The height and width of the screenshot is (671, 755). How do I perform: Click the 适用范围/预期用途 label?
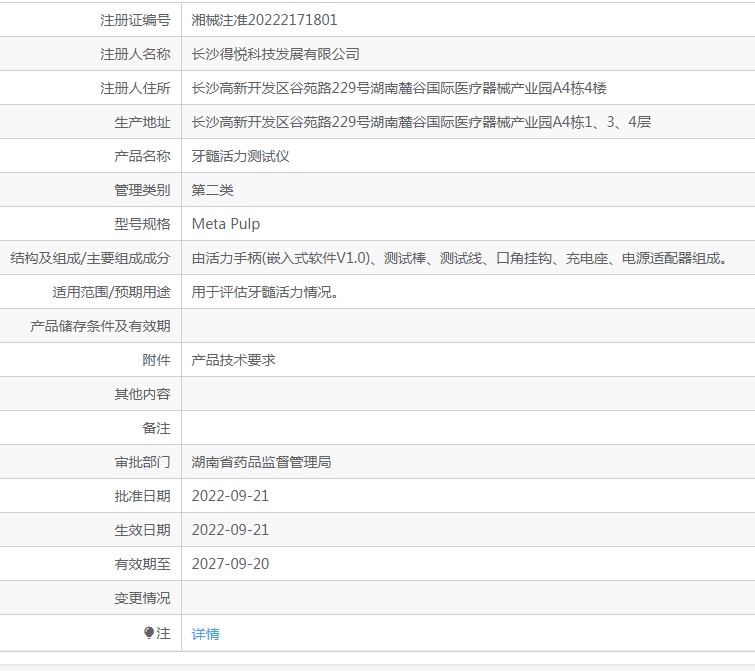[x=112, y=292]
